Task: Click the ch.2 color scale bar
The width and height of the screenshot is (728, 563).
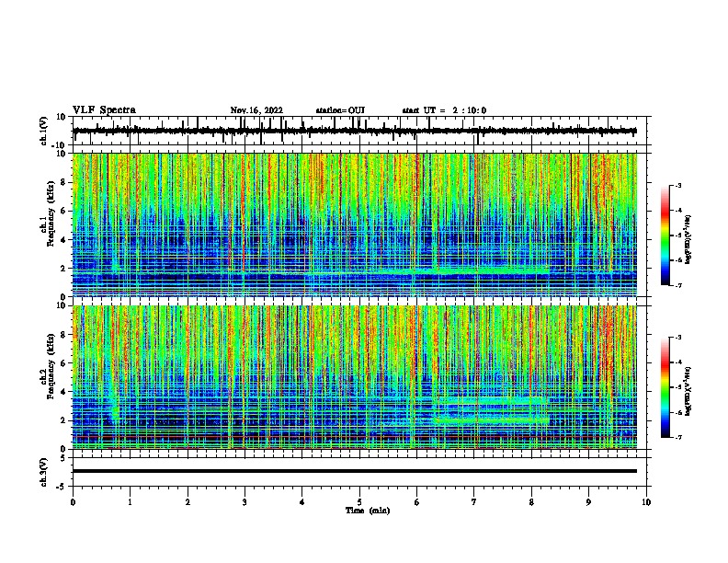Action: (665, 387)
